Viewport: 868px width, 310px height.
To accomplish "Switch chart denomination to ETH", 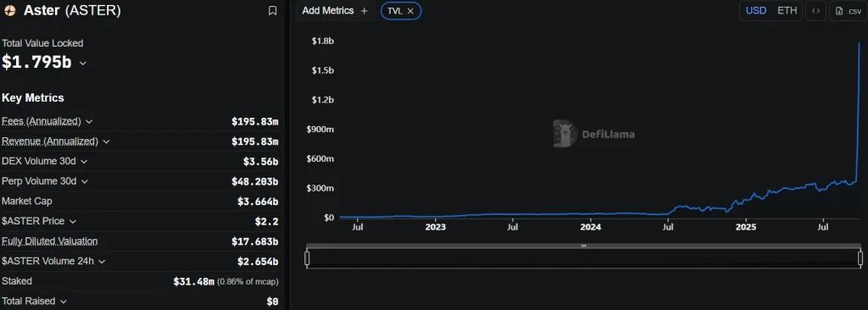I will pyautogui.click(x=787, y=10).
